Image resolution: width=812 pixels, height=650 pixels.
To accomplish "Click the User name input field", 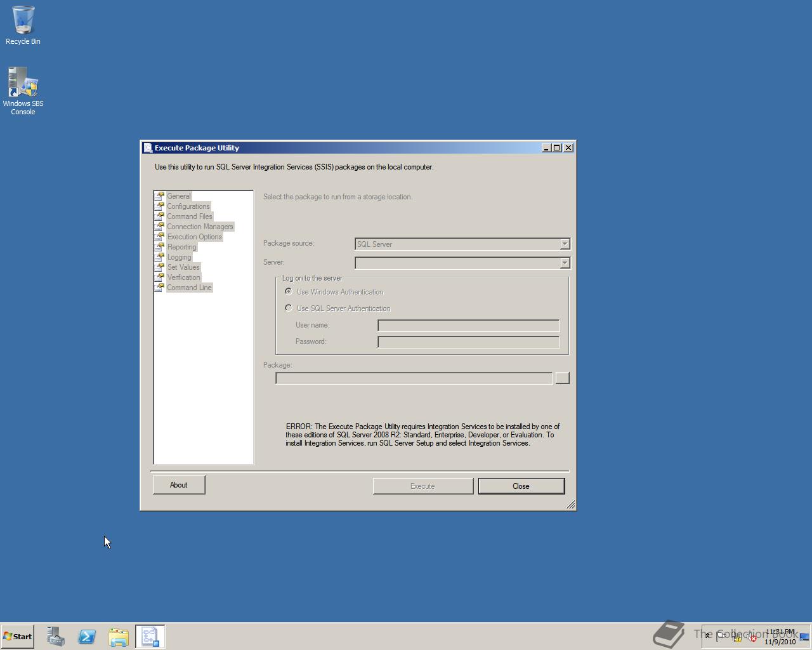I will [468, 326].
